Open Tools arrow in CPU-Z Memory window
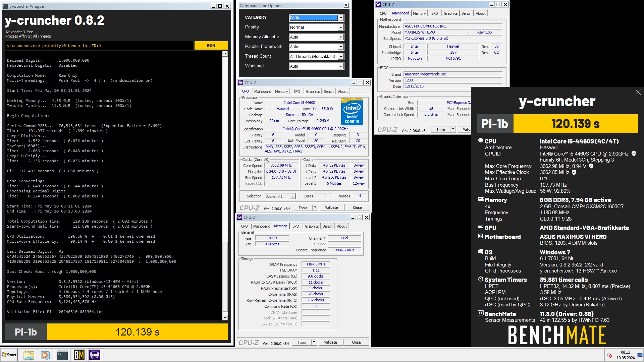The image size is (644, 362). (x=314, y=342)
